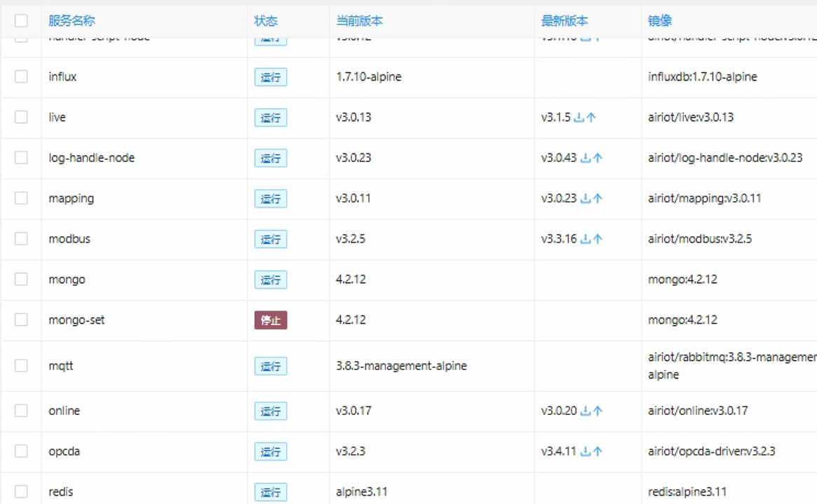Viewport: 817px width, 504px height.
Task: Upgrade modbus using the up arrow icon
Action: 597,240
